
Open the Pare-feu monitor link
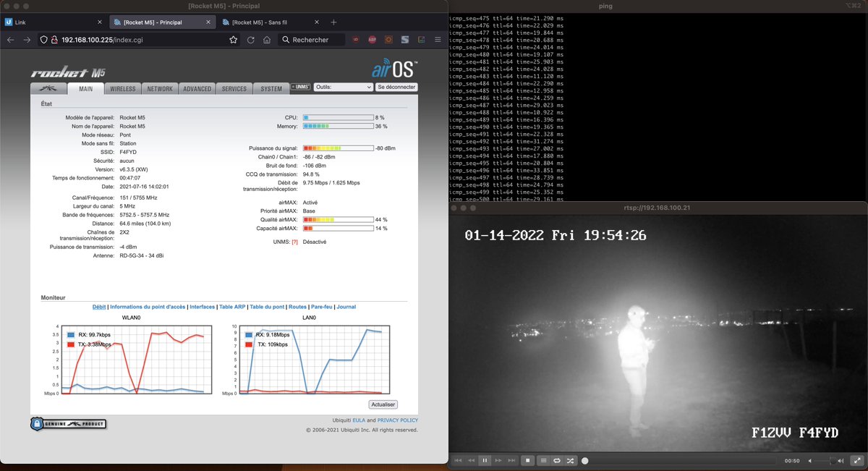pyautogui.click(x=322, y=307)
